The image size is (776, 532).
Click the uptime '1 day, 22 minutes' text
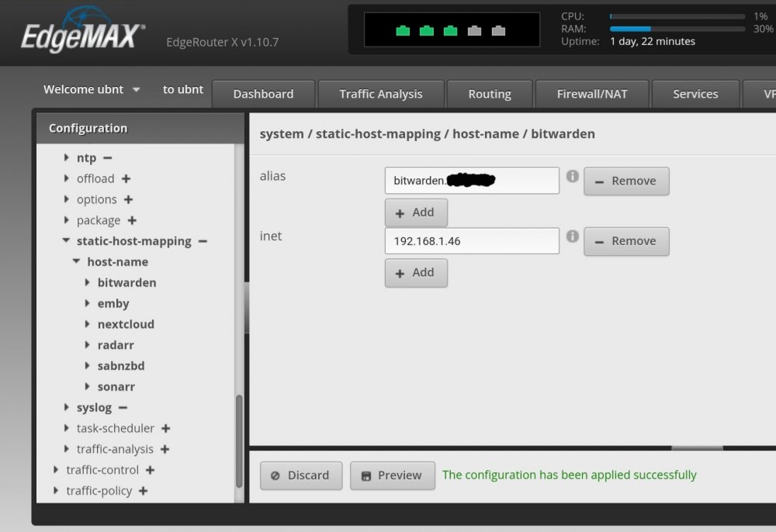coord(653,42)
